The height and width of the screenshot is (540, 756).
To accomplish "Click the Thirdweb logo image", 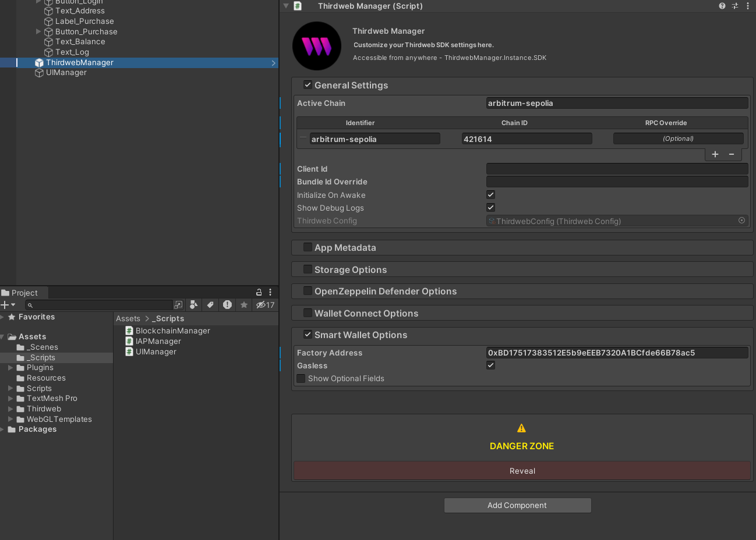I will [x=317, y=46].
